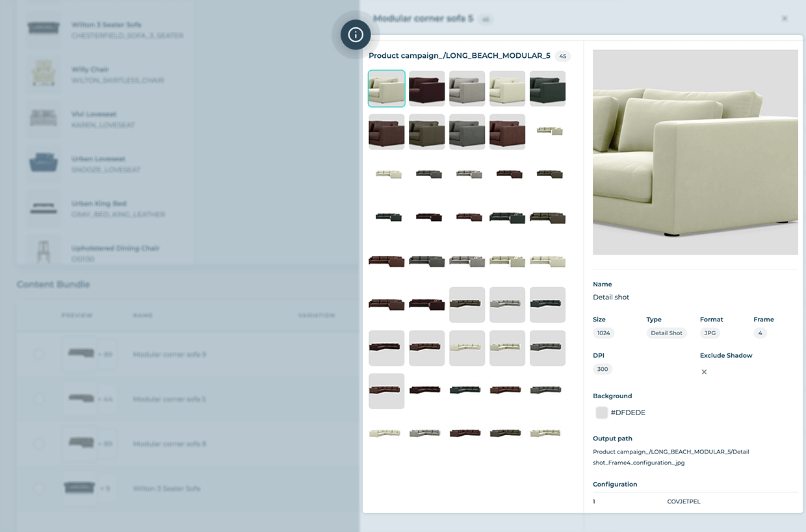Viewport: 806px width, 532px height.
Task: Click the Upholstered Dining Chair icon
Action: pos(43,251)
